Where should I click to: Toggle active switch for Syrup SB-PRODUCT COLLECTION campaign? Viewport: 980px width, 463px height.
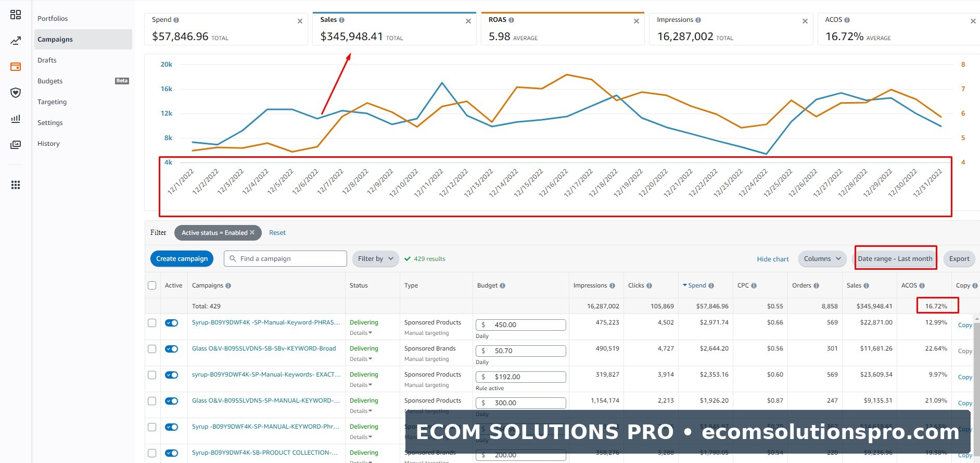pos(172,453)
